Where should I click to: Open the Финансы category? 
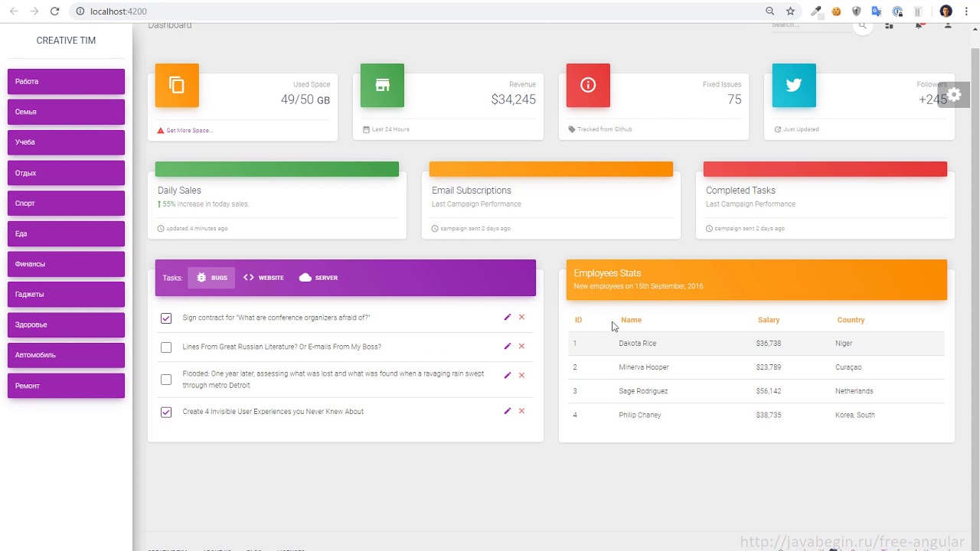(x=66, y=264)
